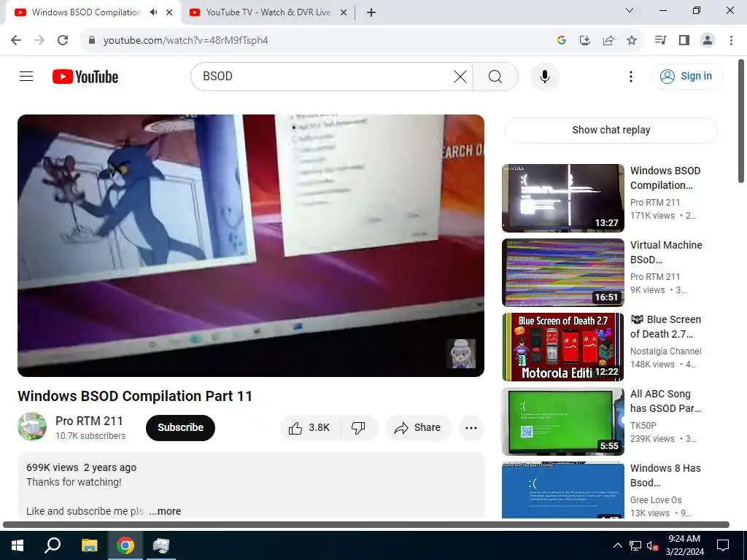
Task: Open a new browser tab
Action: [371, 12]
